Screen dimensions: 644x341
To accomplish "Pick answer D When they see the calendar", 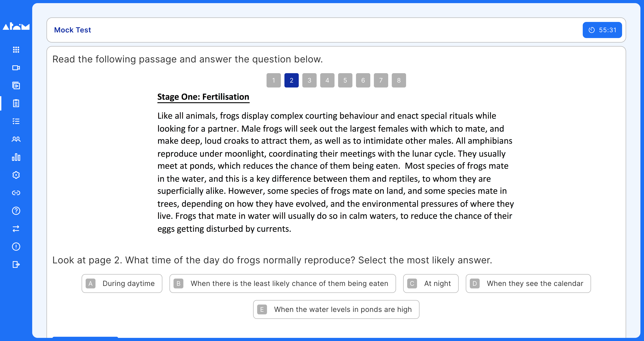I will (528, 283).
